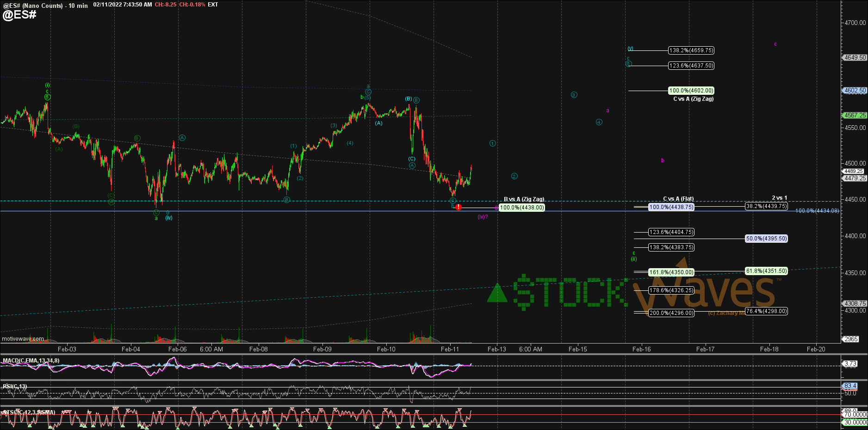The width and height of the screenshot is (868, 430).
Task: Click the CH:-0.18% percent change value
Action: point(192,5)
